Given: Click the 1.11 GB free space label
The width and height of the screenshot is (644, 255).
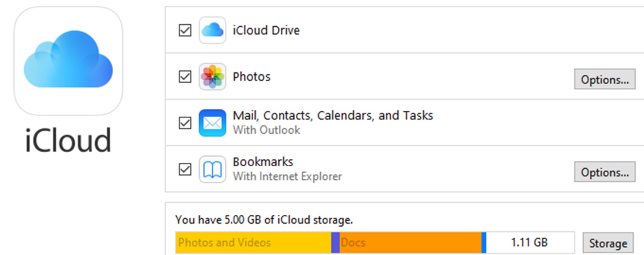Looking at the screenshot, I should tap(529, 242).
